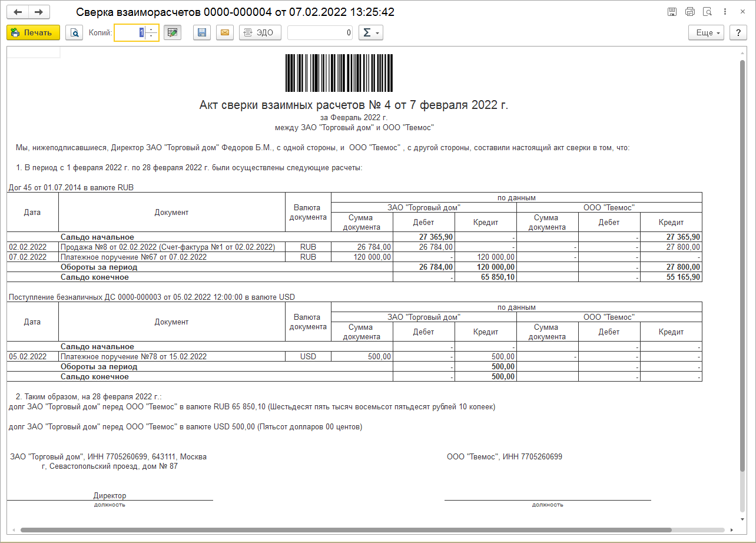The image size is (756, 543).
Task: Click the '2. Таким образом, на 28 февраля 2022 г.:' line
Action: [x=88, y=396]
